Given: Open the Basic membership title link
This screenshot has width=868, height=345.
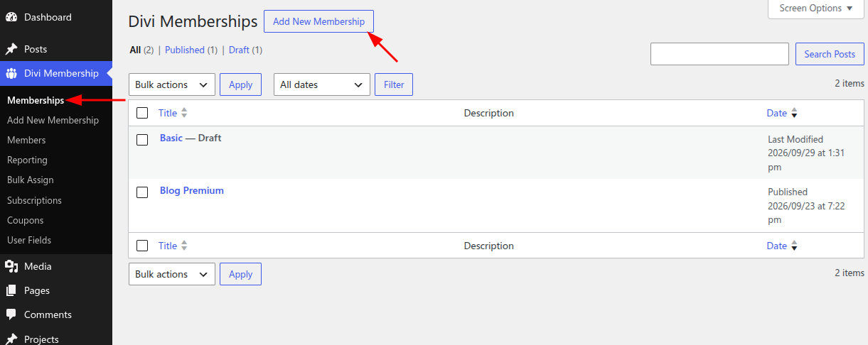Looking at the screenshot, I should point(171,138).
